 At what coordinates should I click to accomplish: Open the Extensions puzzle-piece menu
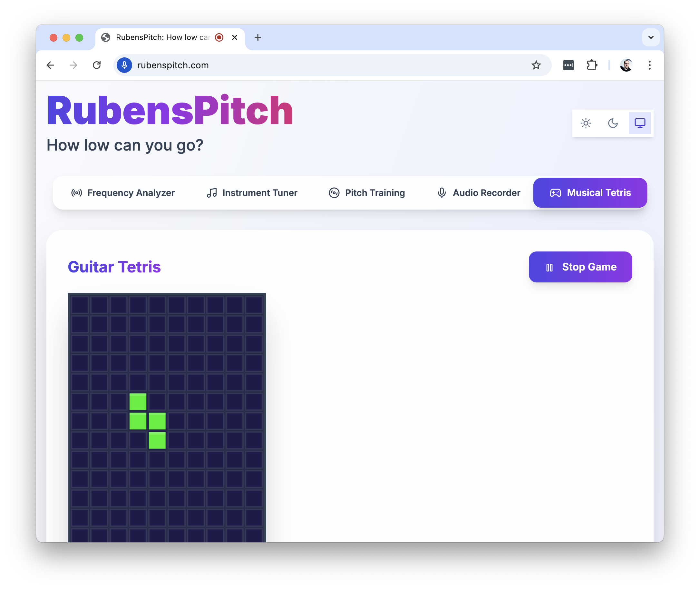tap(592, 65)
